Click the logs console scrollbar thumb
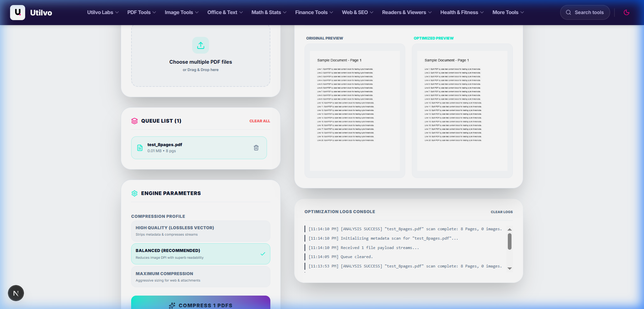 [509, 241]
